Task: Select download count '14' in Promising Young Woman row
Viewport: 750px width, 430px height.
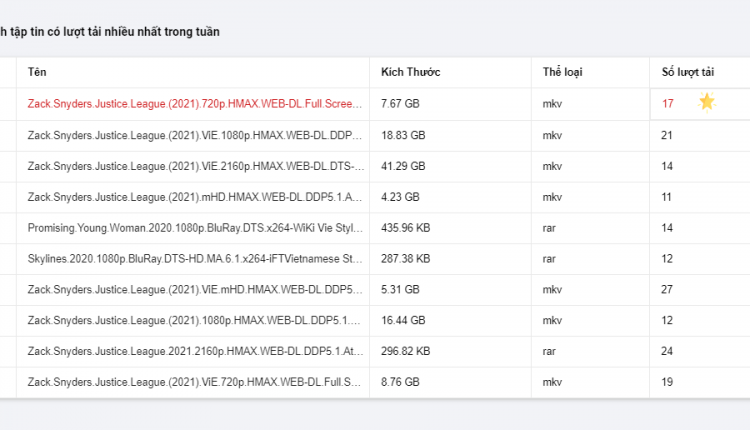Action: coord(667,228)
